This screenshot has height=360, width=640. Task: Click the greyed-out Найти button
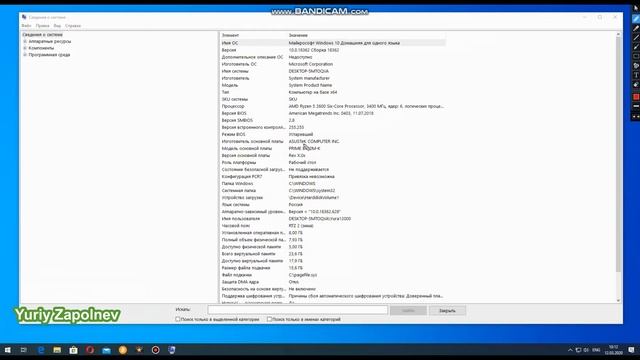coord(408,311)
